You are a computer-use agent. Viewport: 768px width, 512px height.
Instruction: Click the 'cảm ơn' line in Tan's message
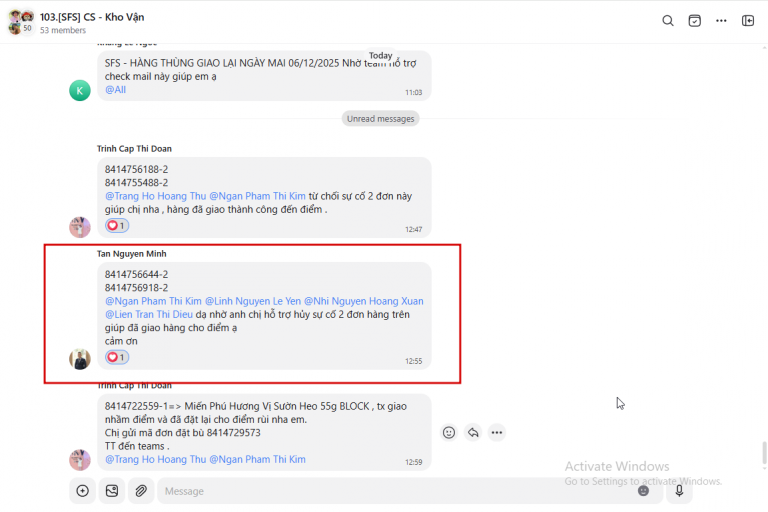121,341
